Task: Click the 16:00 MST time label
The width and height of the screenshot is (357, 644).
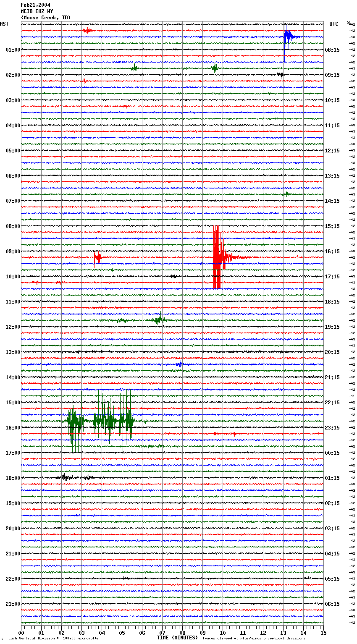Action: (13, 428)
